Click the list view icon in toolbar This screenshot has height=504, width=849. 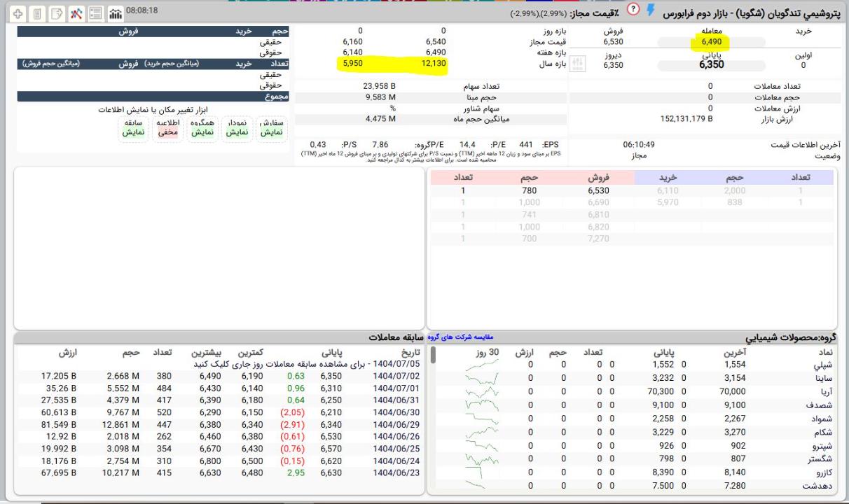point(95,13)
